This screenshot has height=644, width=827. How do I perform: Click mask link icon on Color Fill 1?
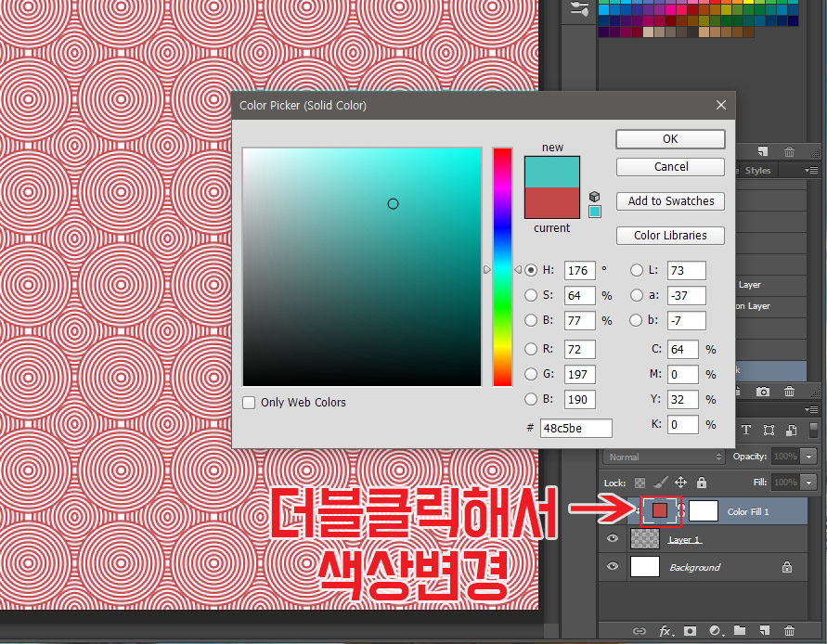[681, 510]
